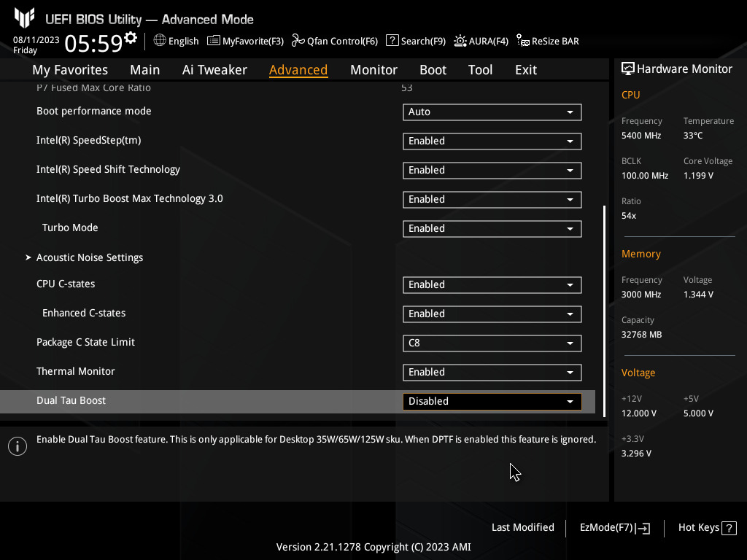Click the ASUS TUF logo icon
The image size is (747, 560).
(x=24, y=18)
